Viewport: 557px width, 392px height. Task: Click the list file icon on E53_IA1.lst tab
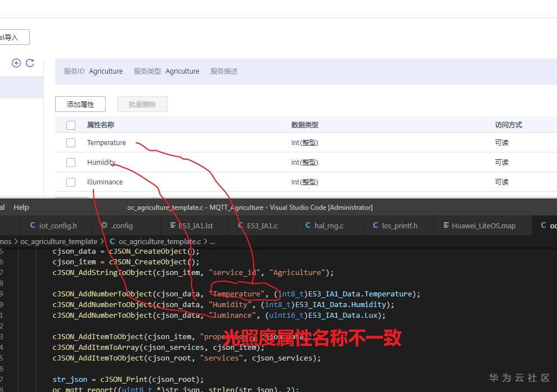coord(173,225)
